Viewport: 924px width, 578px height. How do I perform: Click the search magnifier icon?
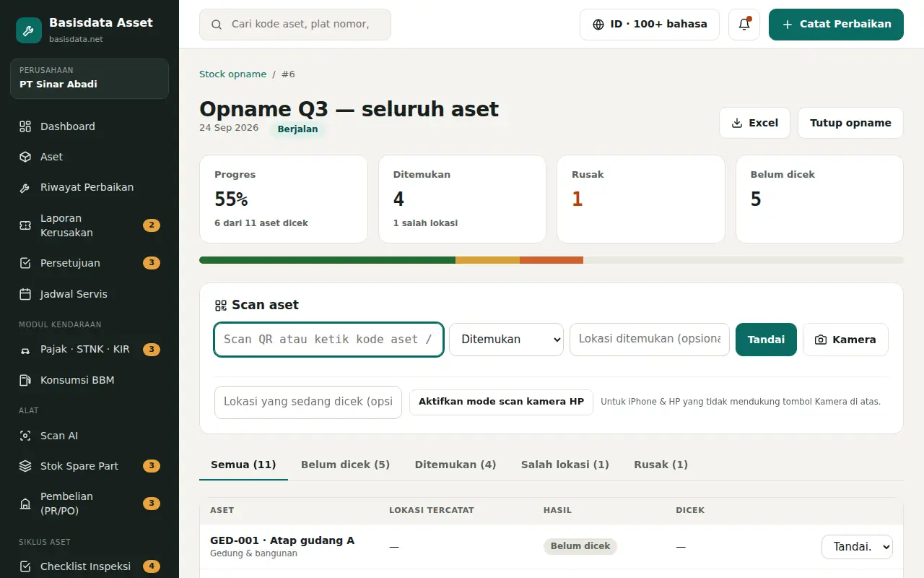point(217,25)
